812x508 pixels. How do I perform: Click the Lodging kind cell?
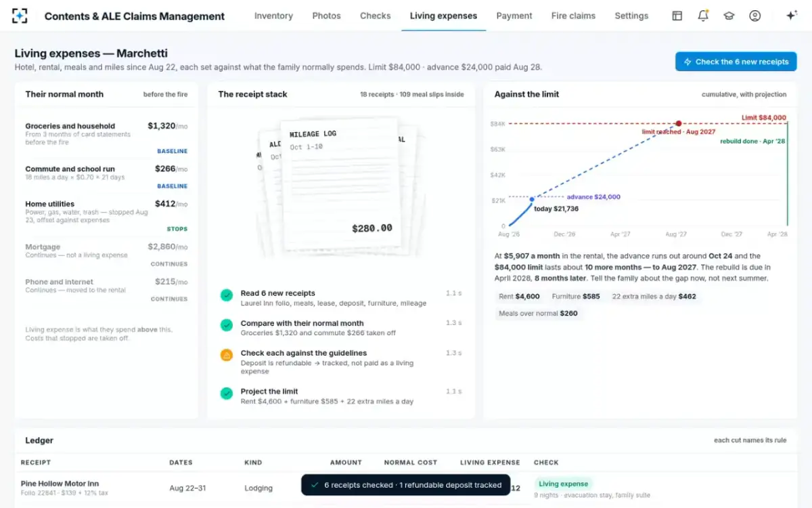[258, 488]
